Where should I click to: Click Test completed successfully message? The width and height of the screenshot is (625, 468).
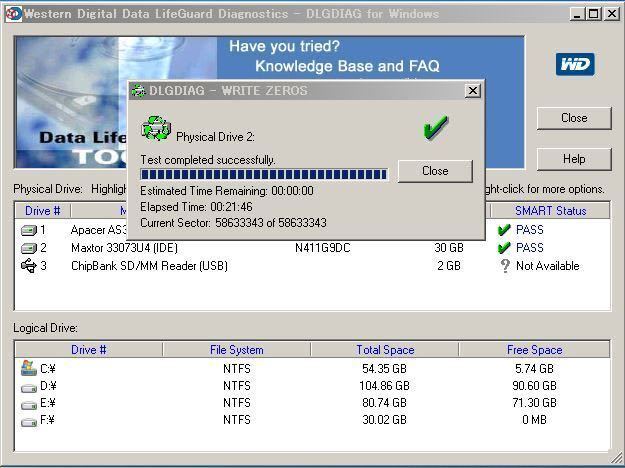[x=208, y=160]
